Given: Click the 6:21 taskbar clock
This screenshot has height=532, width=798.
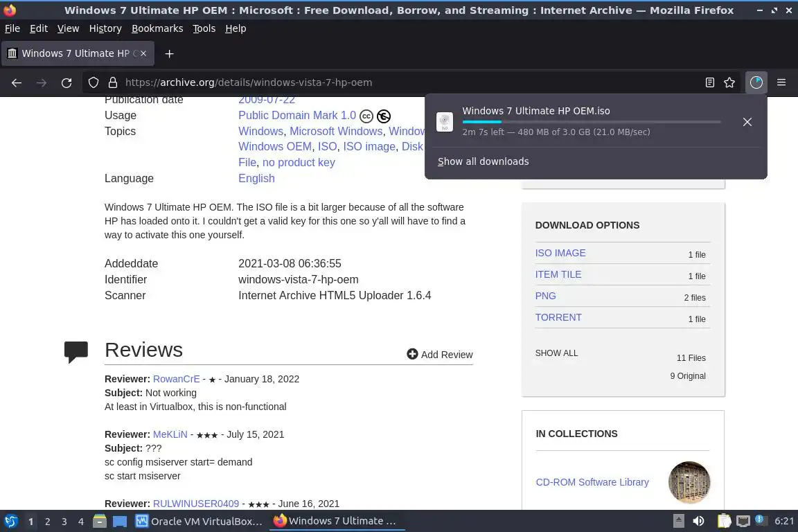Looking at the screenshot, I should pos(783,522).
